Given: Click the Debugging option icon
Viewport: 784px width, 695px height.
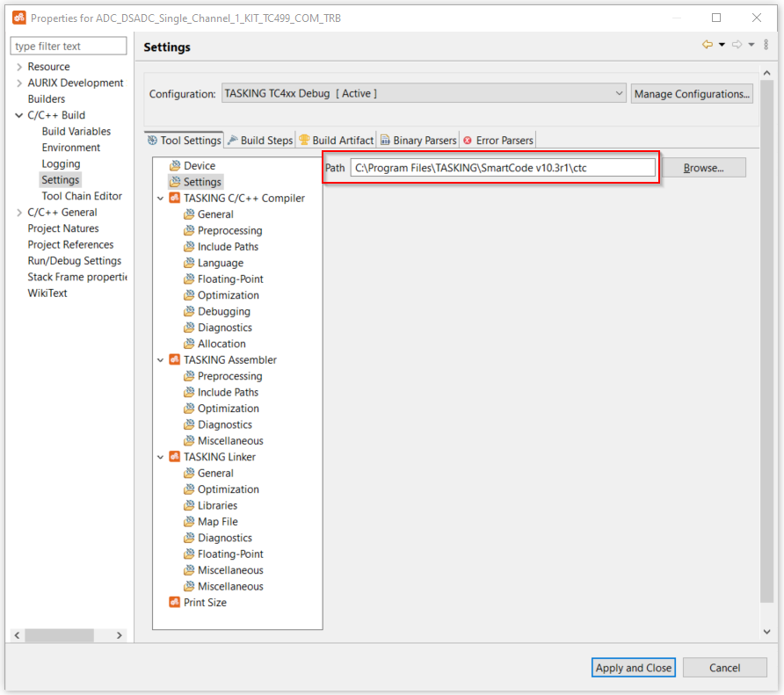Looking at the screenshot, I should tap(189, 311).
